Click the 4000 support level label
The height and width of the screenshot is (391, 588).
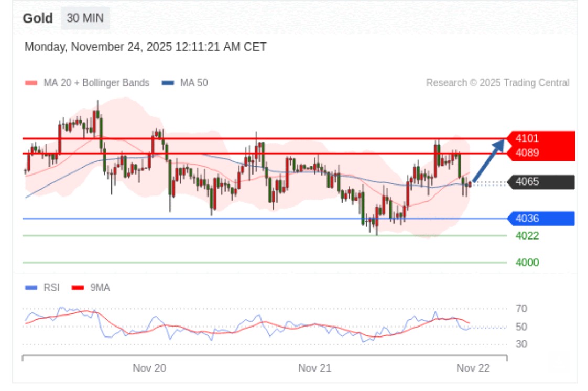527,263
